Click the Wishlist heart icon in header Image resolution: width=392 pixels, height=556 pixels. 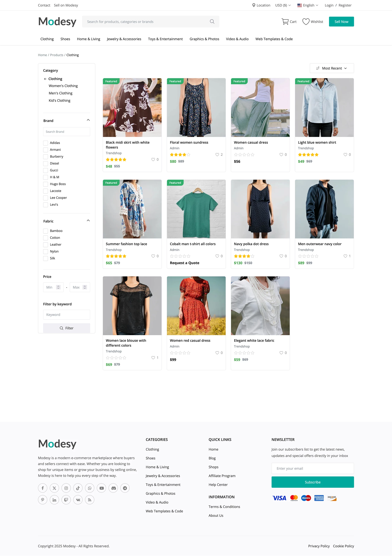click(306, 22)
